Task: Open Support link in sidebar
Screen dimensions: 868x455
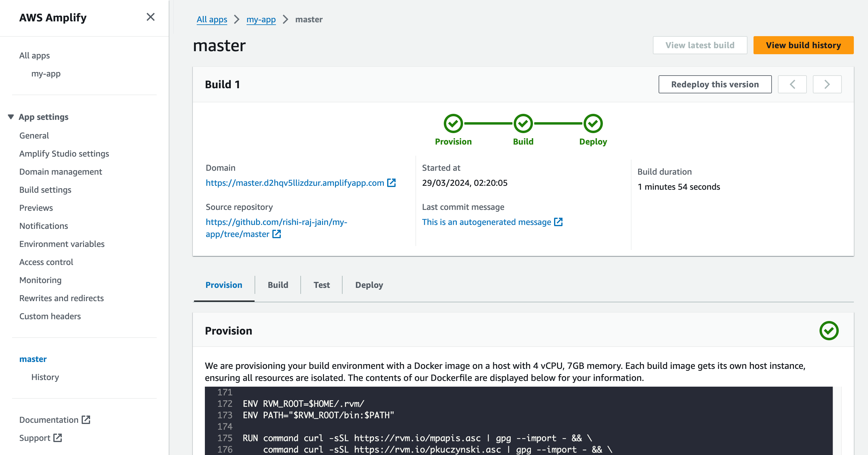Action: [35, 438]
